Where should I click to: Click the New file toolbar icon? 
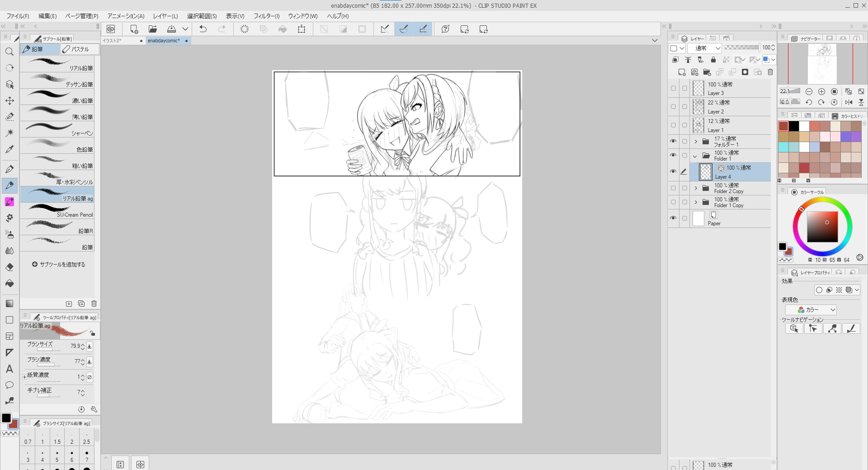pos(134,29)
